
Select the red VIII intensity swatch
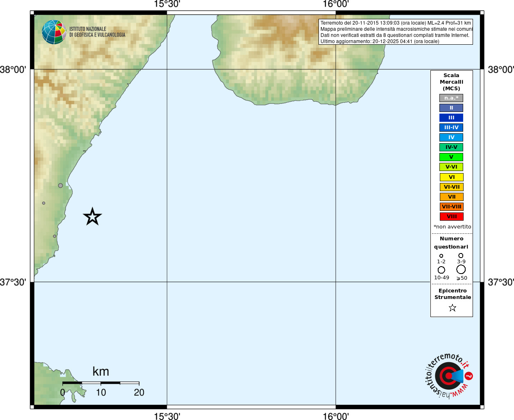click(451, 217)
